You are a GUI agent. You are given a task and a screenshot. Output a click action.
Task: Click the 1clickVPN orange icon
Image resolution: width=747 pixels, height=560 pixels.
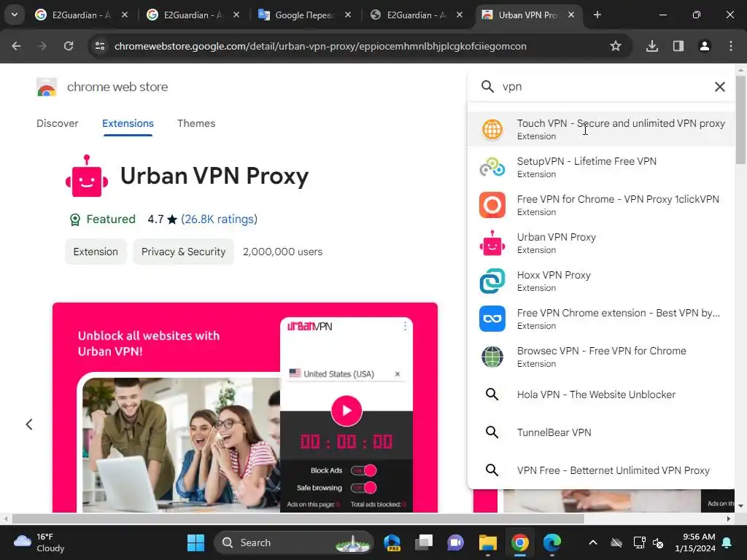point(492,205)
